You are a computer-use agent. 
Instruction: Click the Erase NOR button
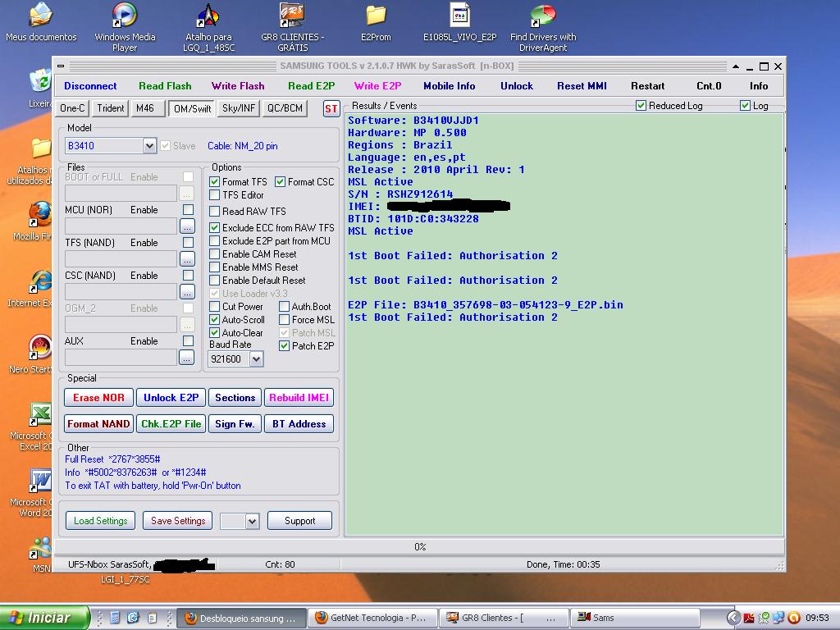point(98,398)
